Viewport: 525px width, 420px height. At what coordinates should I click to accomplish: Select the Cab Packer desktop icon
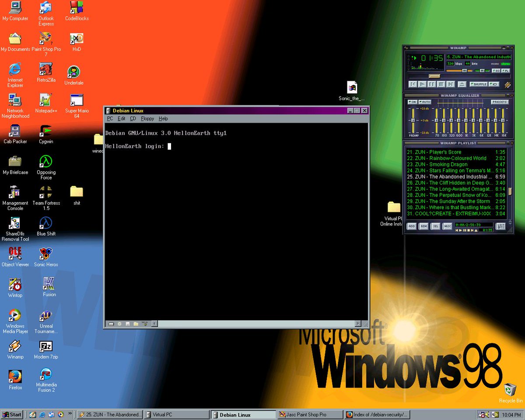(x=15, y=134)
